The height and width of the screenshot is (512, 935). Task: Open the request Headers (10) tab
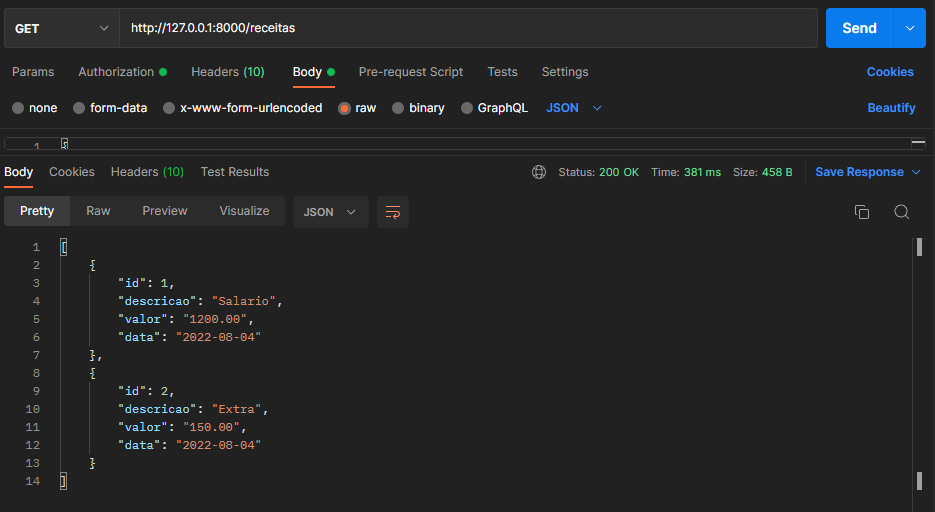[228, 72]
